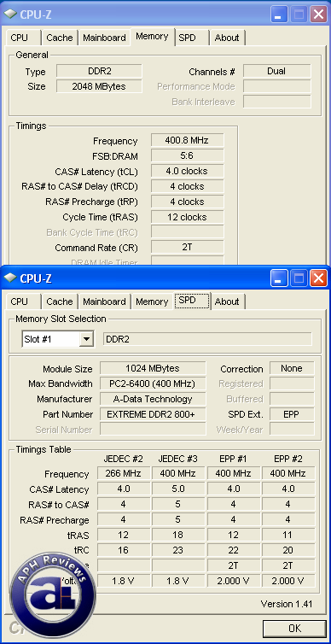The image size is (331, 644).
Task: Click the EPP #2 column header
Action: point(288,459)
